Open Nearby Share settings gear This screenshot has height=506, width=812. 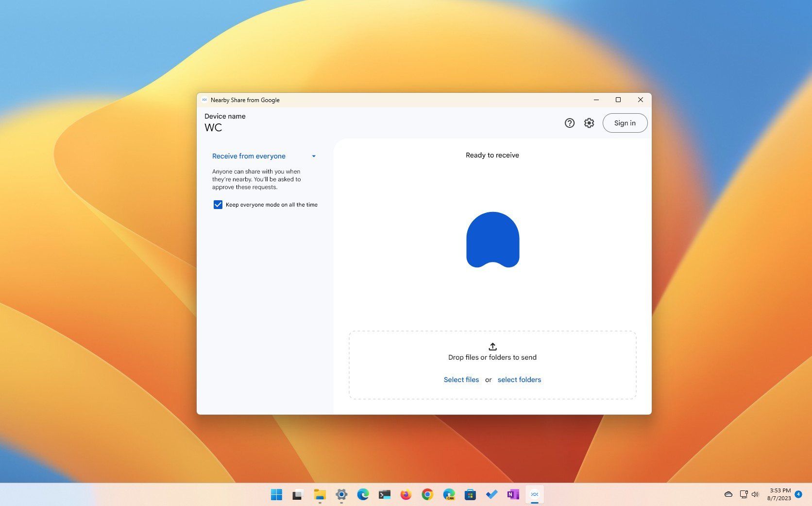(589, 123)
